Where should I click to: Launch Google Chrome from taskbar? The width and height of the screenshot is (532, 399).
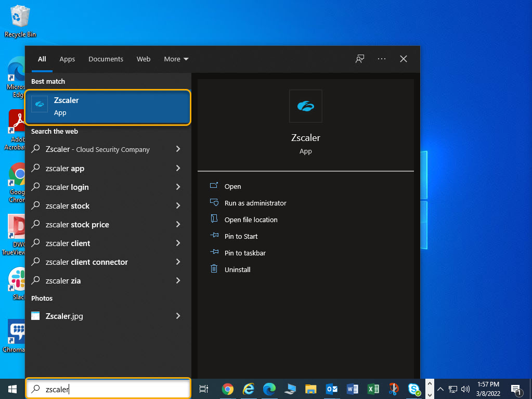point(228,389)
